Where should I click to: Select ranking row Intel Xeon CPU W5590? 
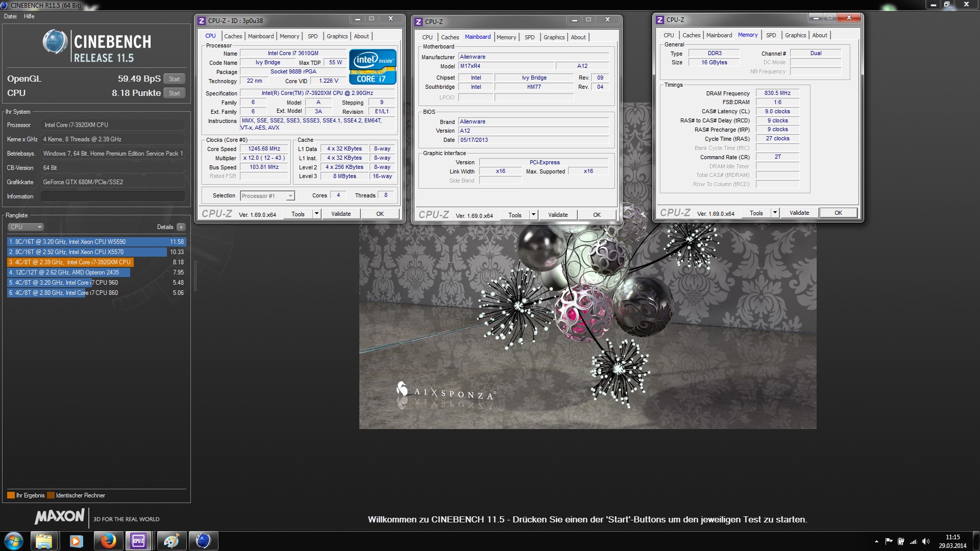pyautogui.click(x=96, y=242)
